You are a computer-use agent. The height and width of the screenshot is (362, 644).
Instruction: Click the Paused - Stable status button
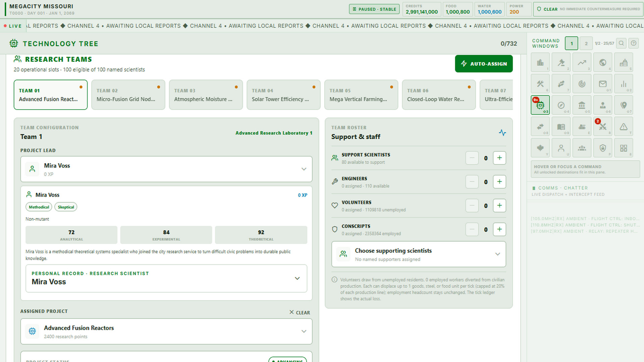pos(374,9)
